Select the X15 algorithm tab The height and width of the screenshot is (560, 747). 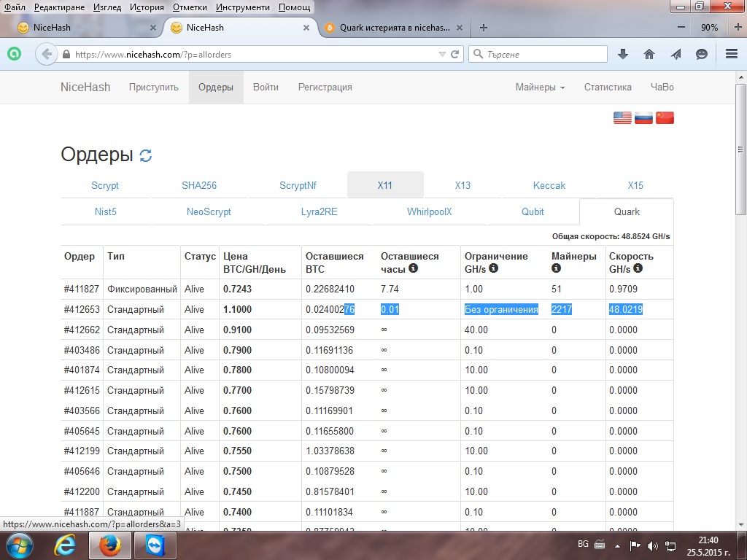point(635,185)
